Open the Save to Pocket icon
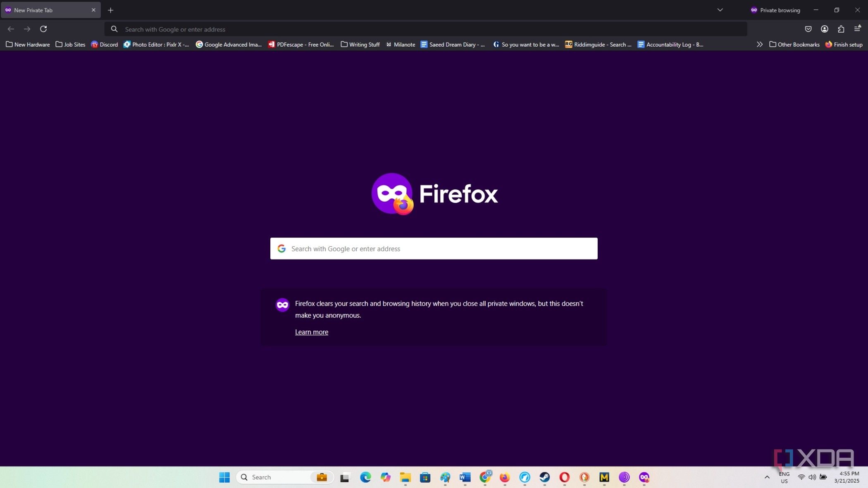Screen dimensions: 868x488 pos(808,29)
